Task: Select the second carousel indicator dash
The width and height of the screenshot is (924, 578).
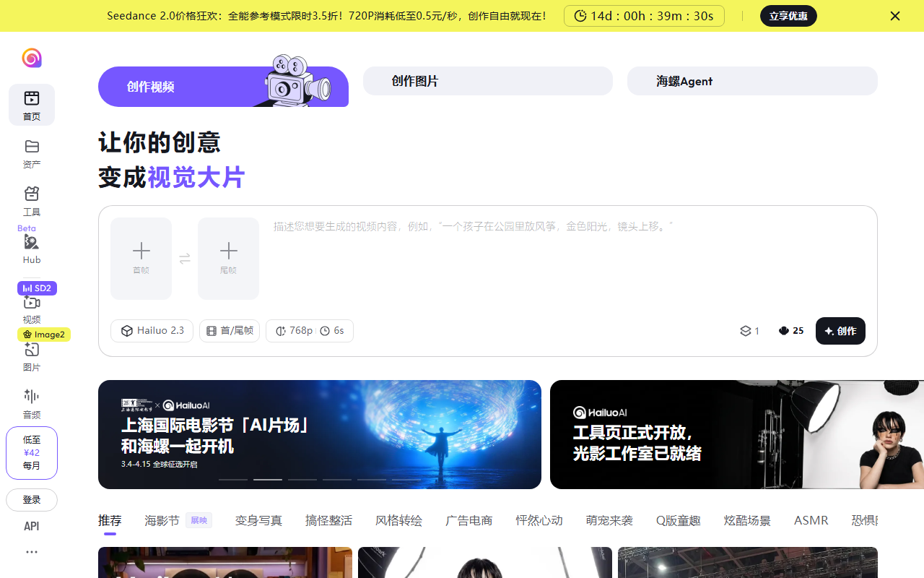Action: tap(268, 480)
